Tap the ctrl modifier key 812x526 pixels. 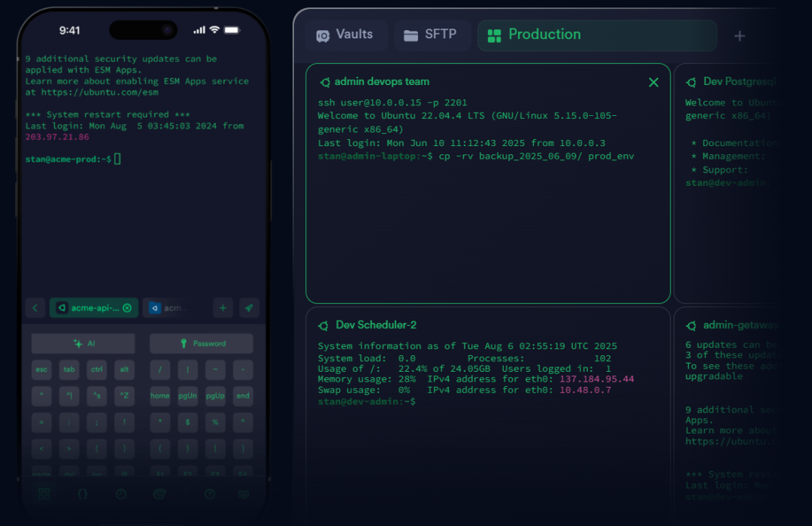pyautogui.click(x=97, y=369)
